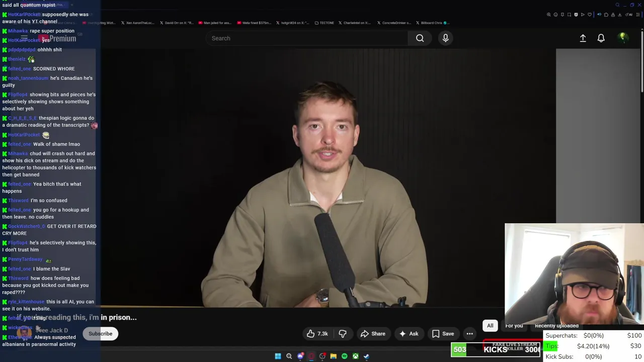Click the webcam overlay thumbnail
The image size is (644, 362).
(574, 274)
